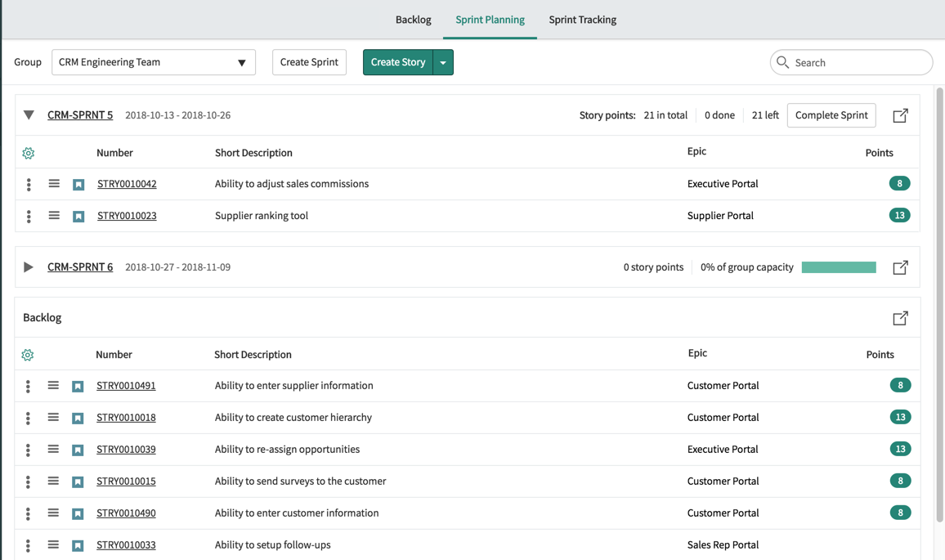The image size is (945, 560).
Task: Click the Create Story button
Action: pos(398,62)
